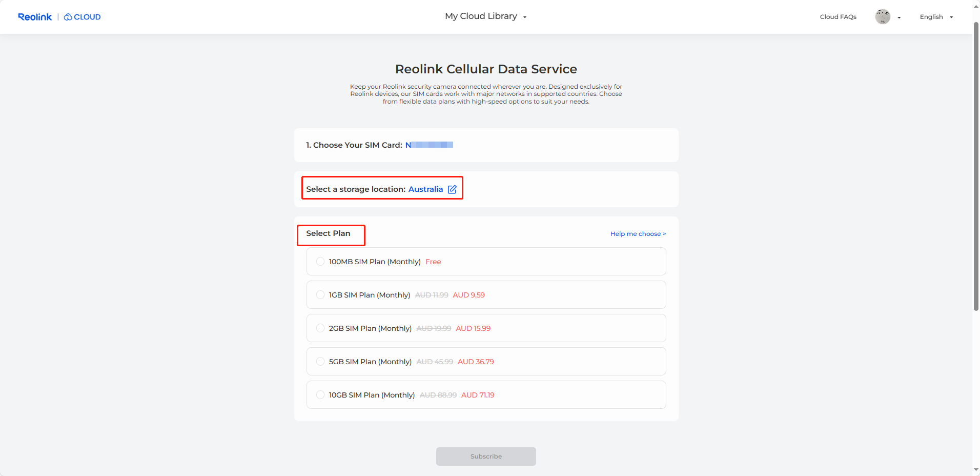Click the strikethrough AUD 11.99 price

click(432, 295)
